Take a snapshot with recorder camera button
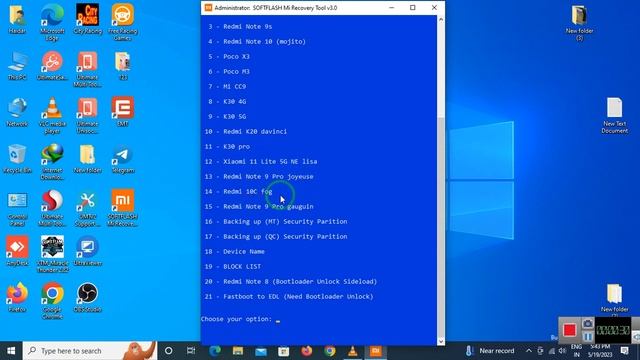This screenshot has width=640, height=360. click(x=588, y=324)
